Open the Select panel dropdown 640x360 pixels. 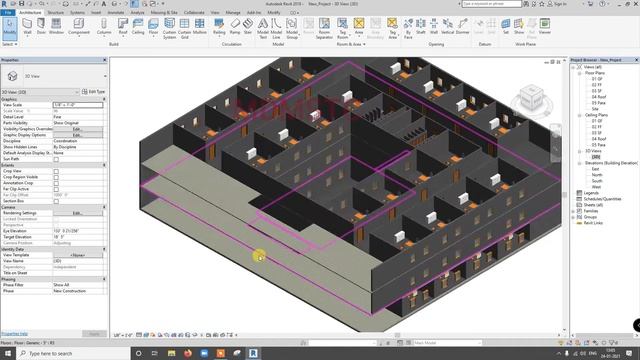pyautogui.click(x=10, y=44)
